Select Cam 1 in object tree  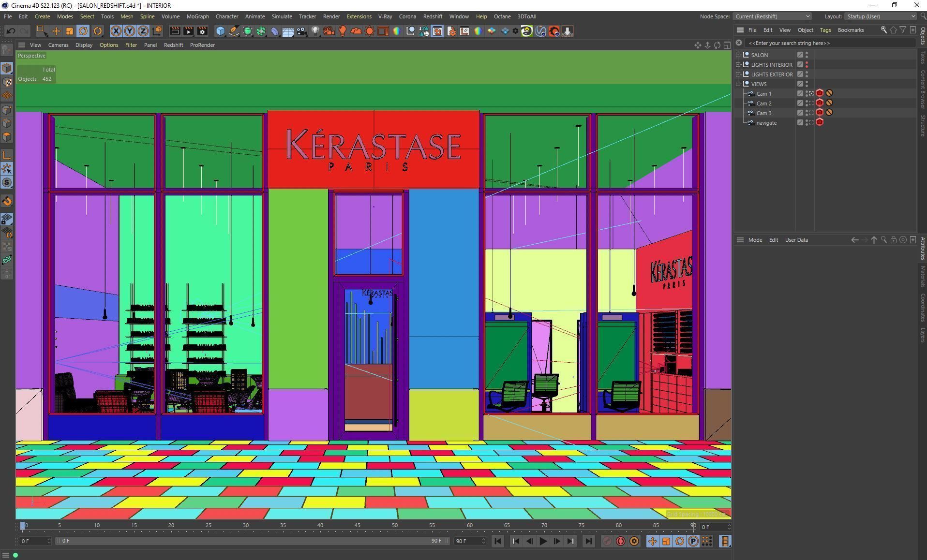(764, 94)
